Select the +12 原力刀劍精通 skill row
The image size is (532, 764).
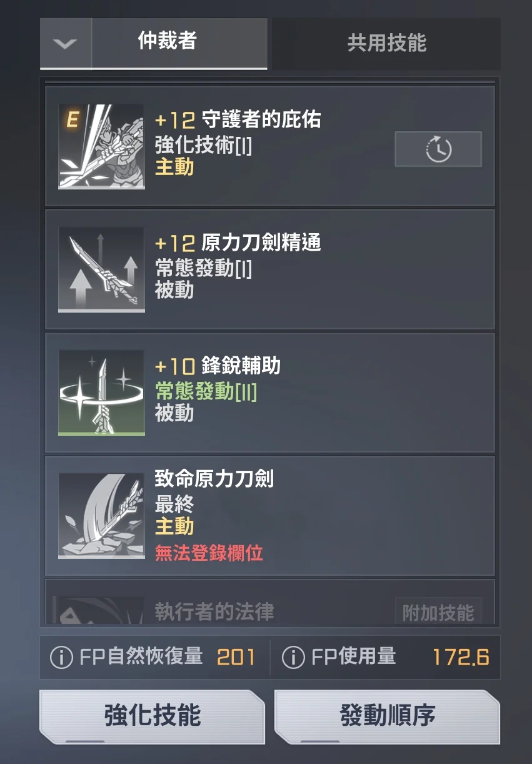(270, 269)
